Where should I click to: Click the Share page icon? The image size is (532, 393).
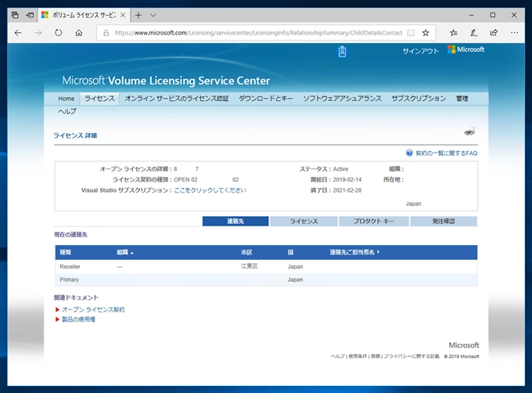point(494,33)
